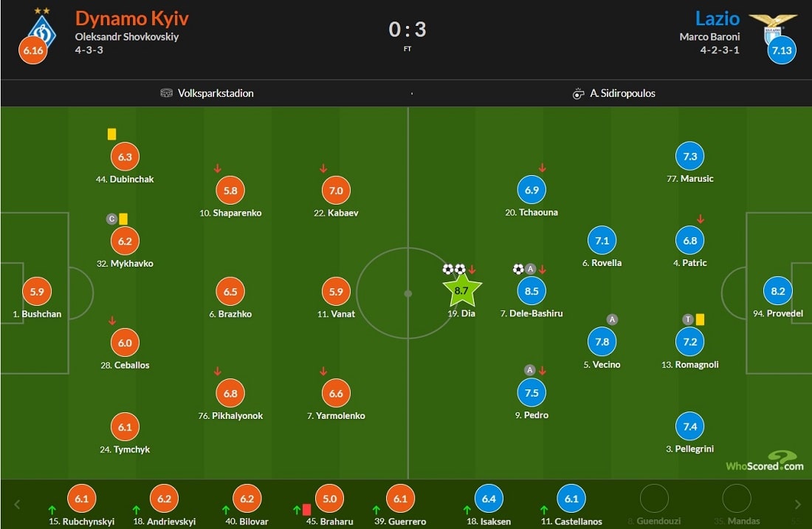Click Braharu's red card icon
Viewport: 812px width, 529px height.
[x=306, y=509]
